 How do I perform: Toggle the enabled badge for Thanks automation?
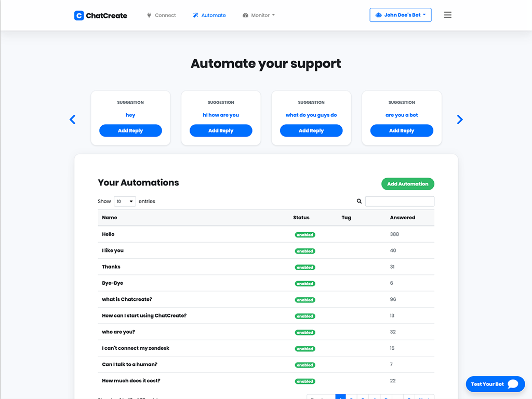click(305, 268)
